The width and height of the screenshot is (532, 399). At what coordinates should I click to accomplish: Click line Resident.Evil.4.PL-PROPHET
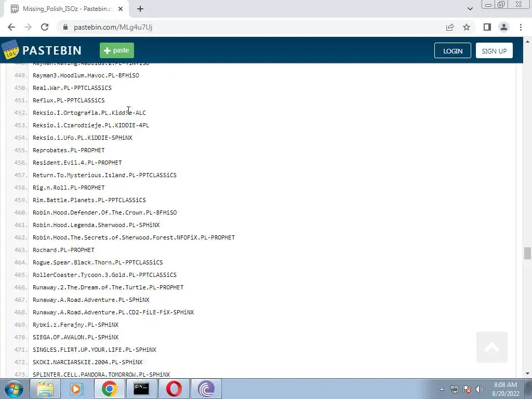(77, 163)
